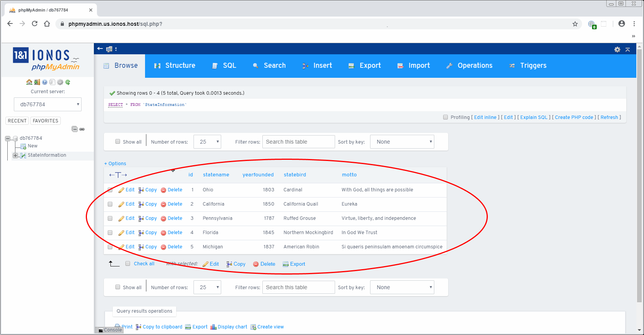The height and width of the screenshot is (335, 644).
Task: Click lower Filter rows search field
Action: point(299,287)
